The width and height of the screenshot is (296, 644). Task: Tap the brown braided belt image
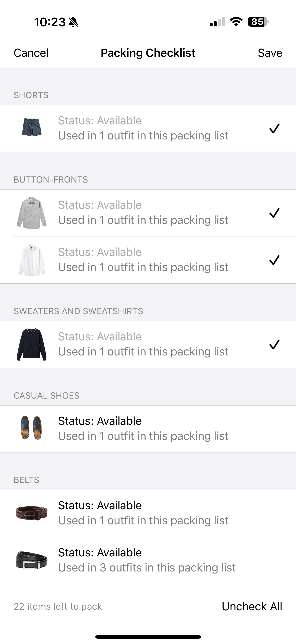coord(32,513)
